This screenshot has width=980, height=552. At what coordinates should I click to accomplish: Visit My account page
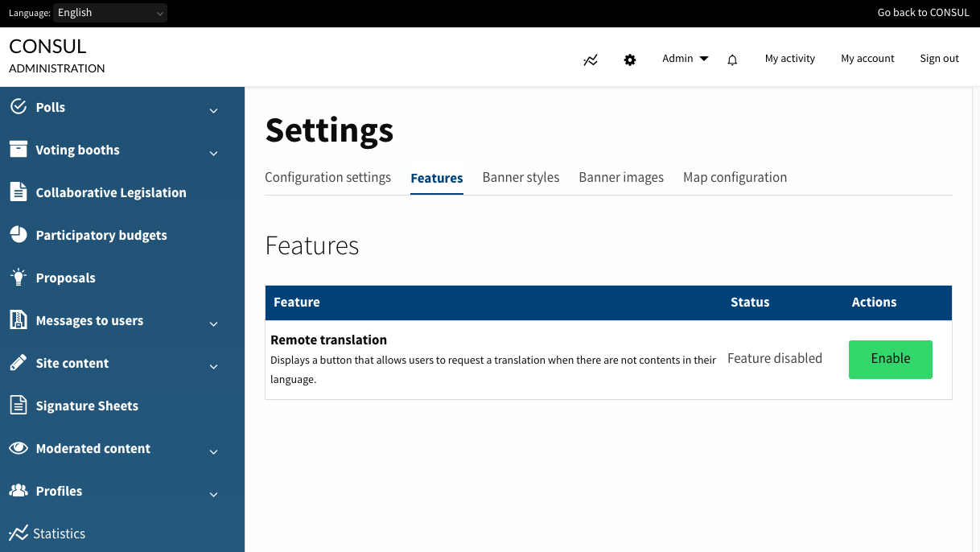867,58
